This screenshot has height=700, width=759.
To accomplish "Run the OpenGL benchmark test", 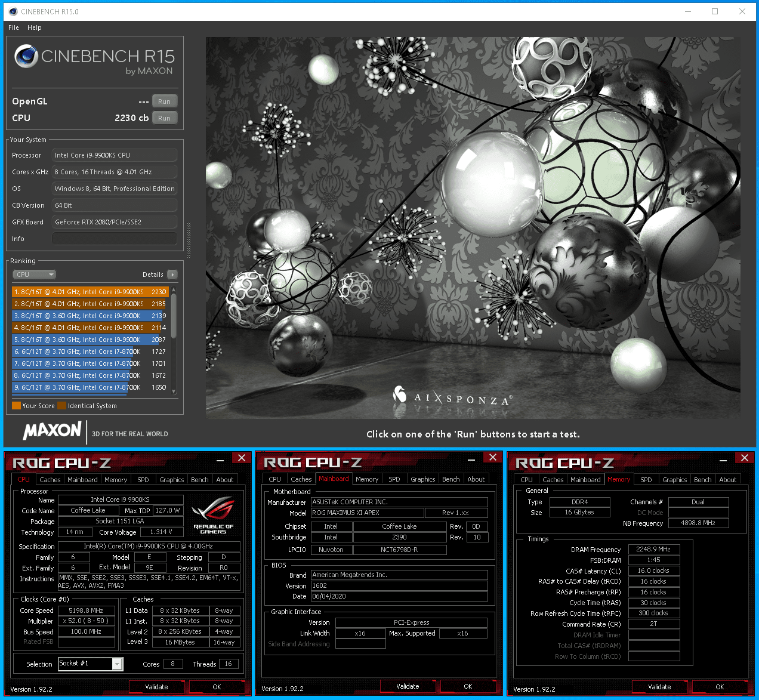I will coord(165,101).
